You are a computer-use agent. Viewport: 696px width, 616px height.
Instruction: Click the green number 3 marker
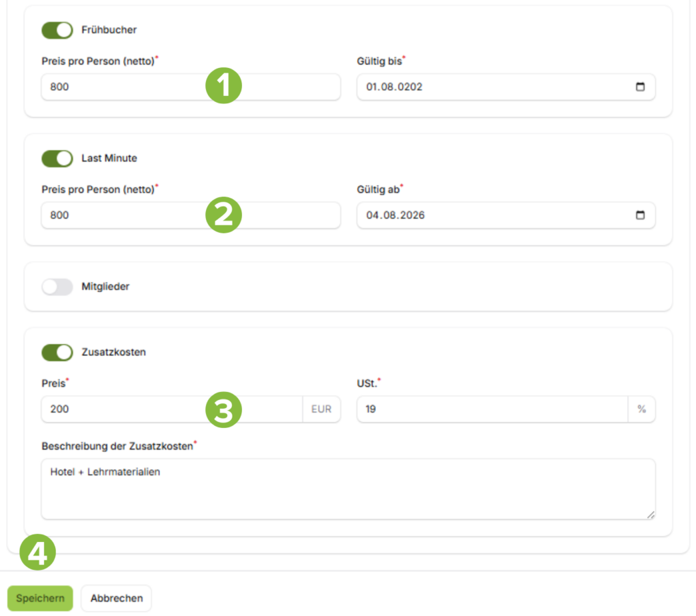pyautogui.click(x=224, y=410)
